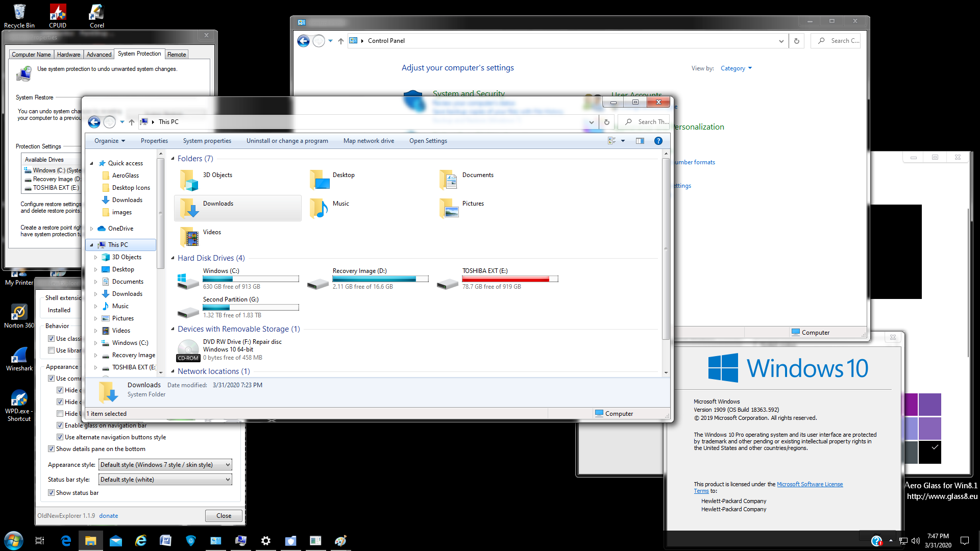This screenshot has width=980, height=551.
Task: Select the Second Partition (G:) drive
Action: pos(238,307)
